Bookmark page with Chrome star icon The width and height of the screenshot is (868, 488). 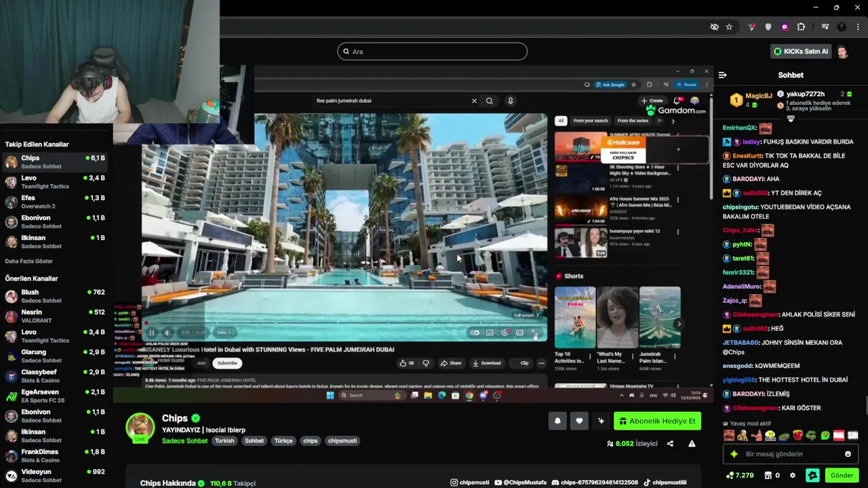tap(729, 27)
